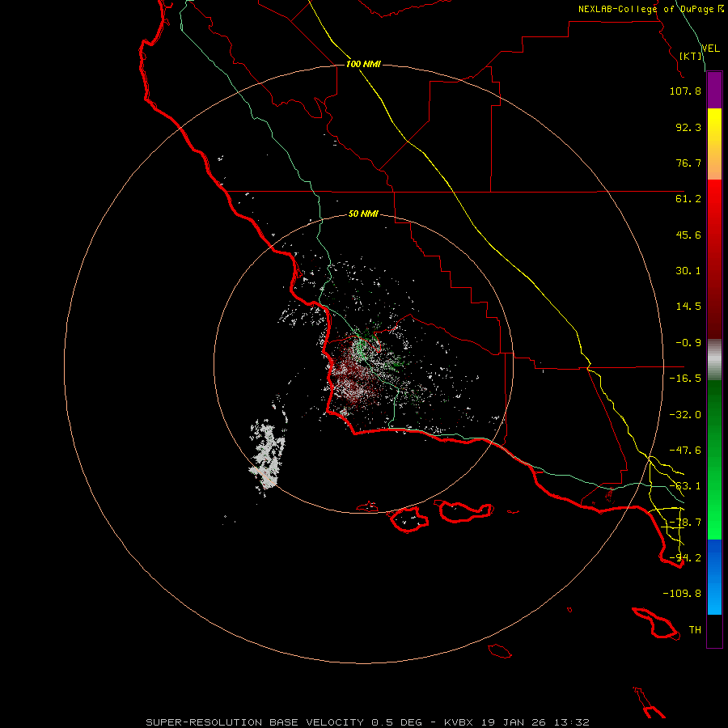728x728 pixels.
Task: Click the -16.5 velocity scale value
Action: coord(685,379)
